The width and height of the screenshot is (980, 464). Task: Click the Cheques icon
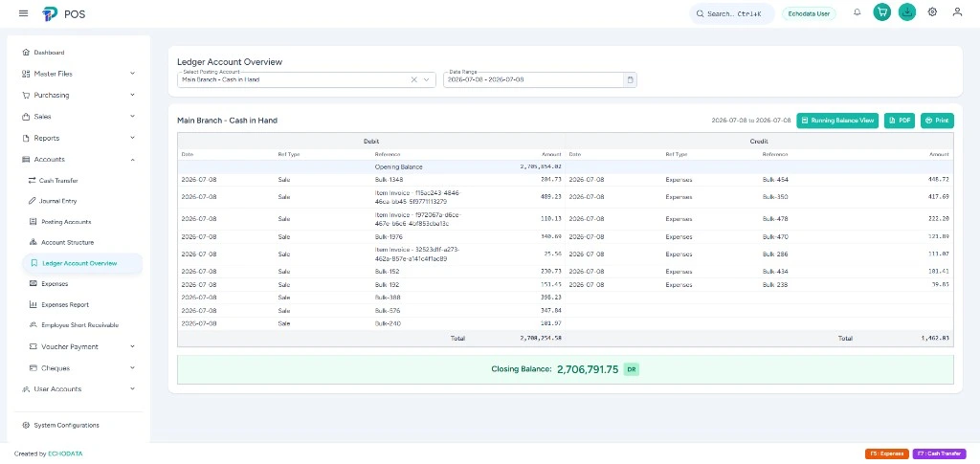(x=33, y=367)
